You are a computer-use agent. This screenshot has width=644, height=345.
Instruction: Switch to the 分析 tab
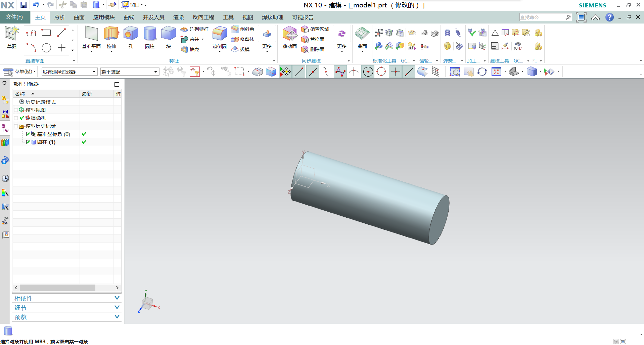click(60, 17)
